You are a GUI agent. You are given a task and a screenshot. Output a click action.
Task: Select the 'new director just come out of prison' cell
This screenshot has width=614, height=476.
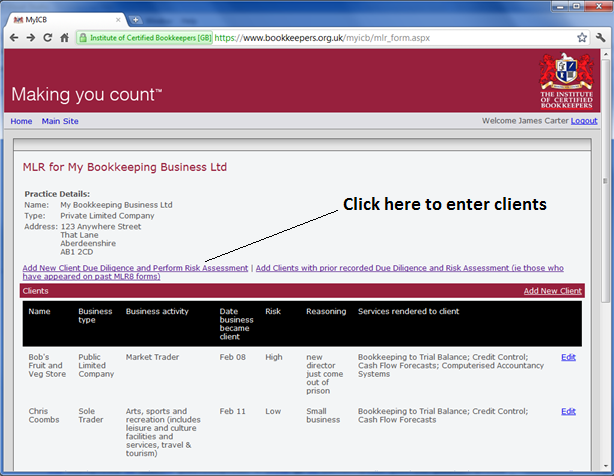pyautogui.click(x=325, y=374)
